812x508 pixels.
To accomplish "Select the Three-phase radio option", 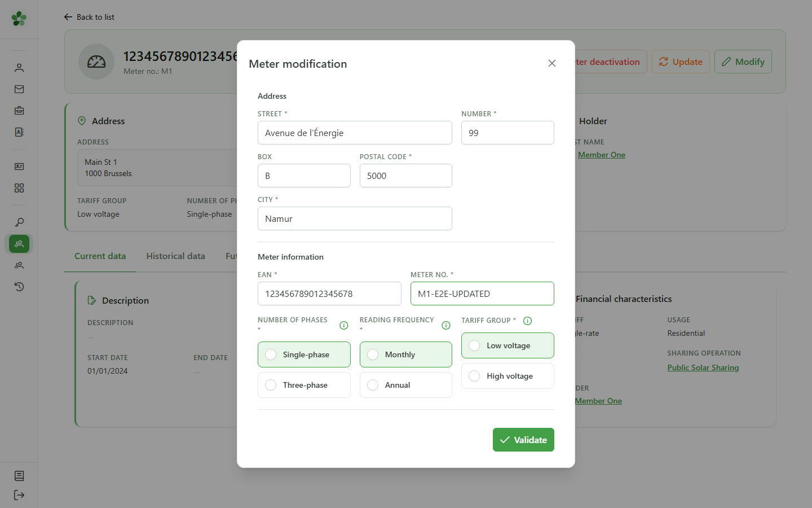I will pos(304,385).
